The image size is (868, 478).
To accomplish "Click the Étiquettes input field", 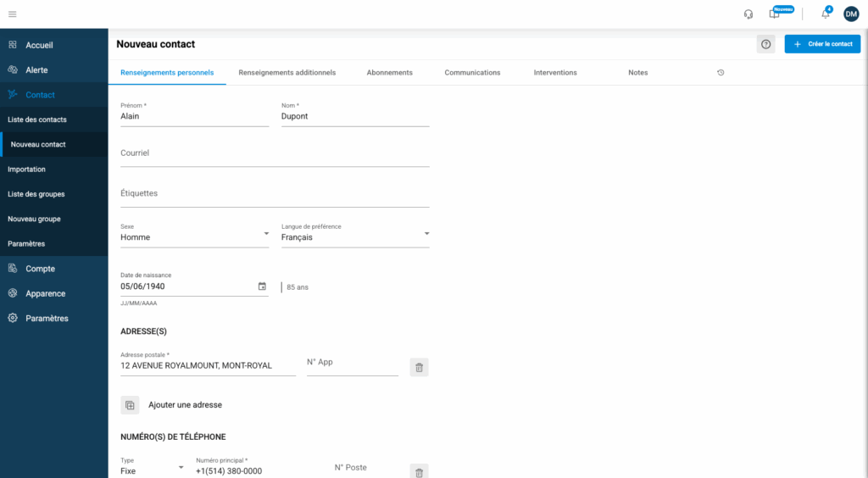I will (x=275, y=194).
